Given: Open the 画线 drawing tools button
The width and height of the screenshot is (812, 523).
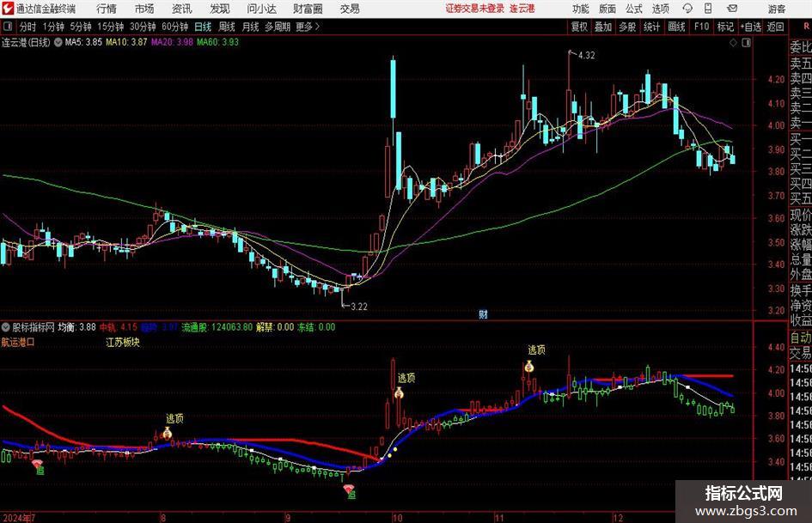Looking at the screenshot, I should click(676, 27).
